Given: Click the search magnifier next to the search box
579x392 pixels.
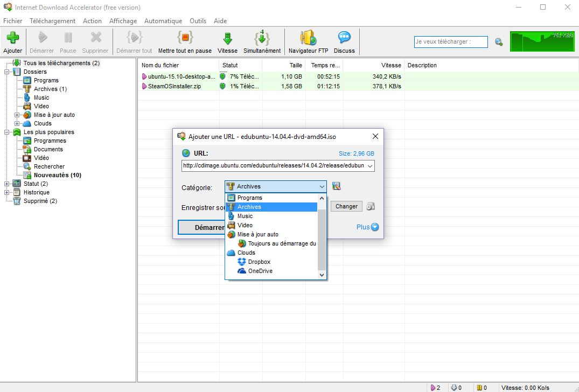Looking at the screenshot, I should 498,41.
